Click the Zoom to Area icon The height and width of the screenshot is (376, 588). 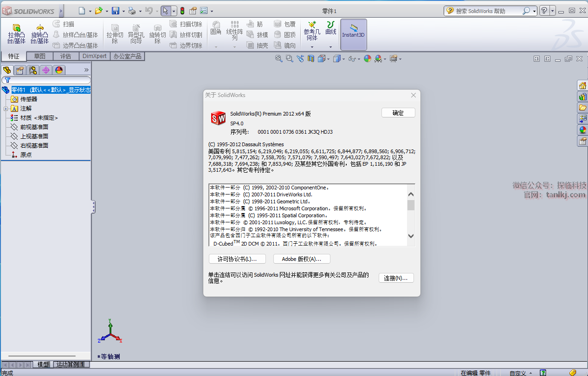pyautogui.click(x=290, y=58)
